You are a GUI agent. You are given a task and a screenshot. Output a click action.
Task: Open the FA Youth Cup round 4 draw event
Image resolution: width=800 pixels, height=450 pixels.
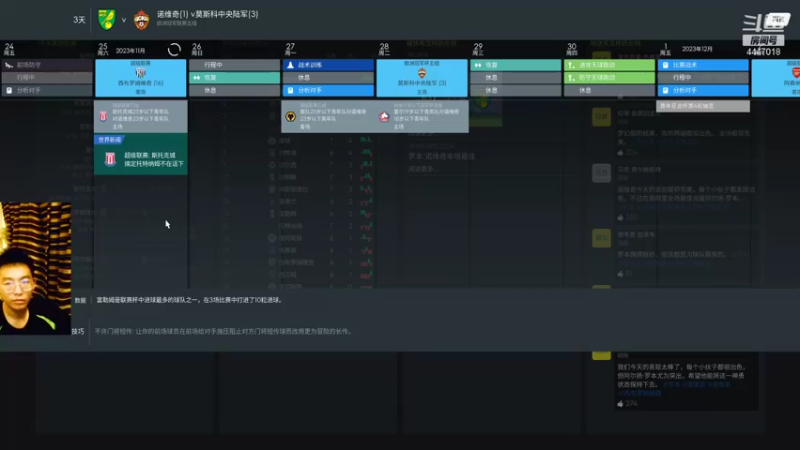coord(703,106)
